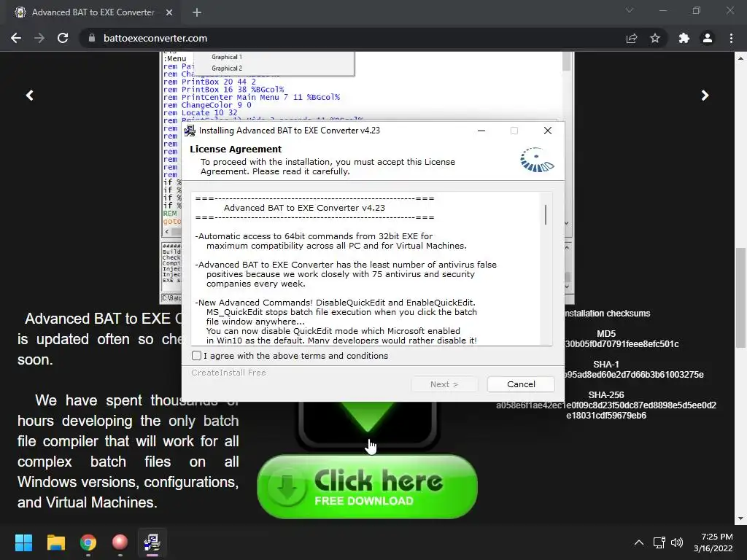Click the Chrome icon on the taskbar
The height and width of the screenshot is (560, 747).
pos(88,542)
